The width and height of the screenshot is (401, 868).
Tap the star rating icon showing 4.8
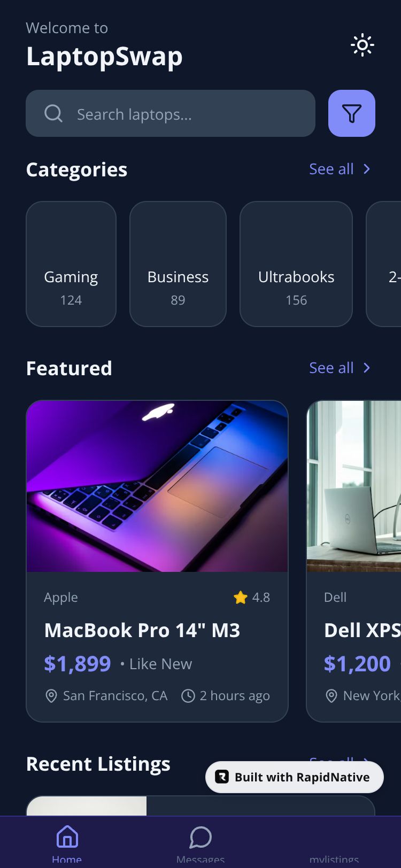click(241, 597)
